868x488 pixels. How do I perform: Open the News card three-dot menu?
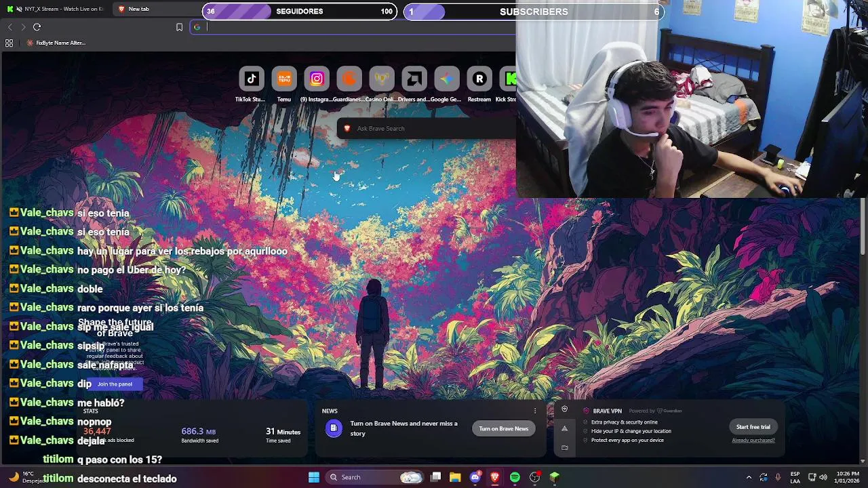coord(535,411)
